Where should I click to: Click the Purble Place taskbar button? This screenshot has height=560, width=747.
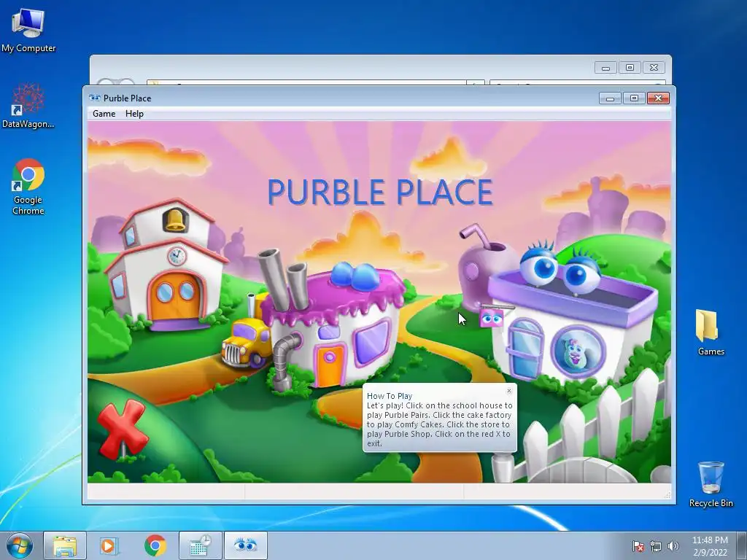(245, 545)
